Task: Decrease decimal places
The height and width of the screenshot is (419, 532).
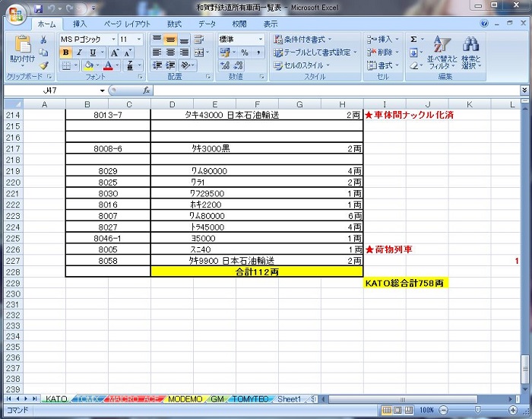Action: pyautogui.click(x=239, y=65)
